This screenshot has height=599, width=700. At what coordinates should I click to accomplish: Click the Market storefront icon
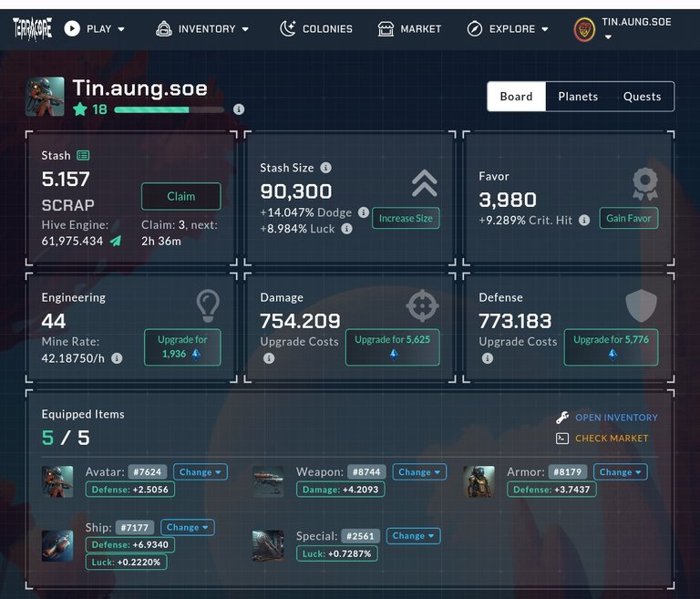386,29
